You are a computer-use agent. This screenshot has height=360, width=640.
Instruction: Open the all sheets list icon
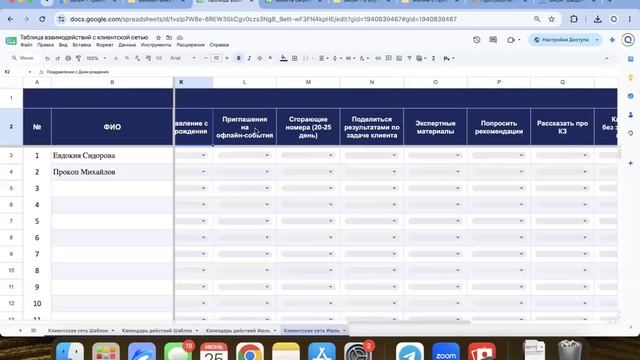click(x=33, y=331)
